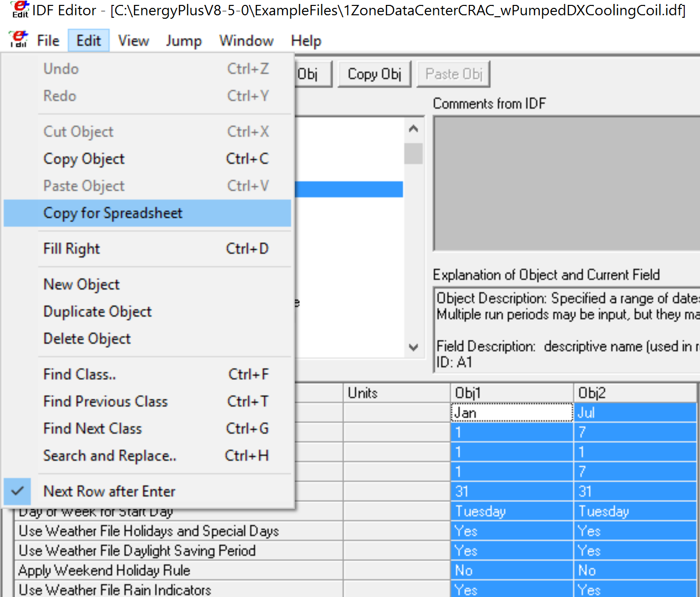Click the Copy Obj toolbar button
Viewport: 700px width, 597px height.
(x=375, y=74)
